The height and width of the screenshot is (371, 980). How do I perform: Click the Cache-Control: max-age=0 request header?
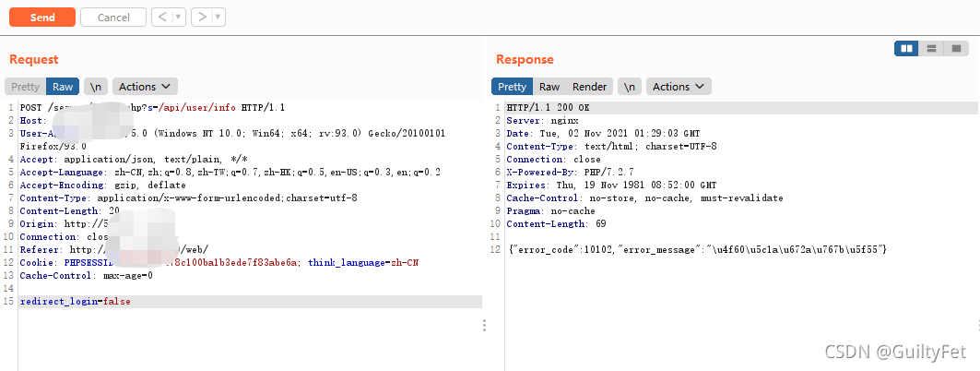87,275
